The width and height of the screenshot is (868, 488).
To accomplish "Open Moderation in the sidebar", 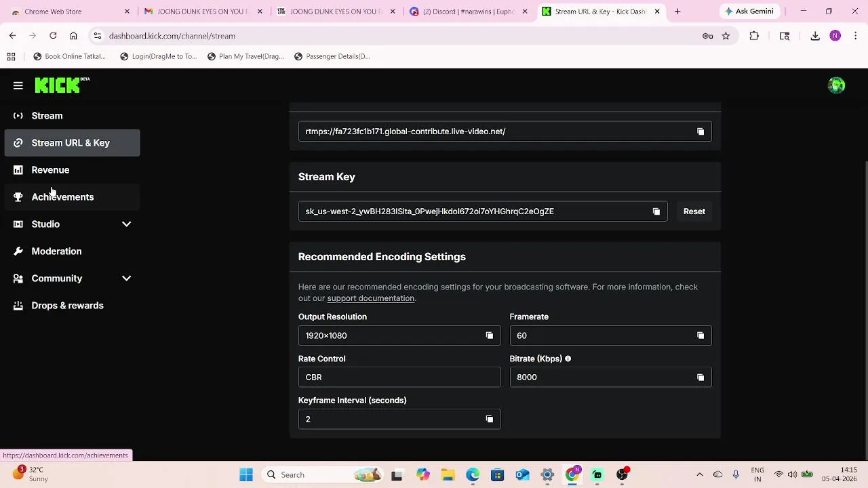I will 72,251.
